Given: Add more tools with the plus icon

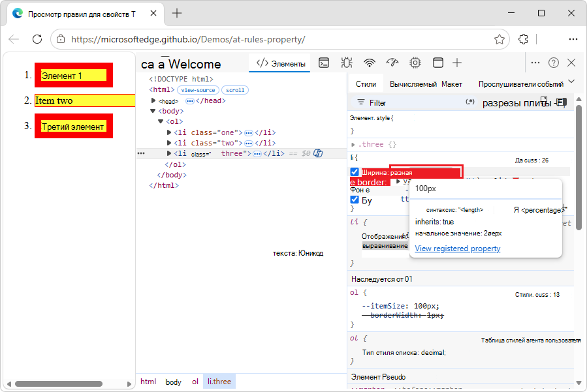Looking at the screenshot, I should click(456, 63).
